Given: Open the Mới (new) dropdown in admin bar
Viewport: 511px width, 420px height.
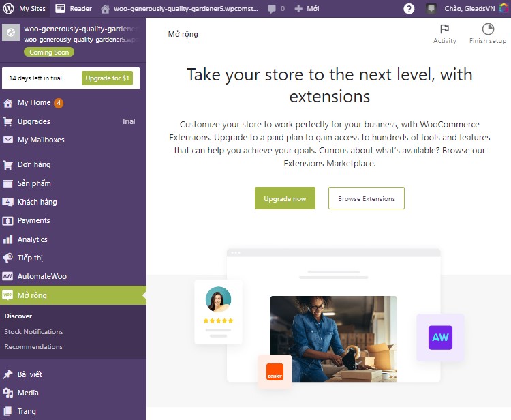Looking at the screenshot, I should (x=307, y=9).
